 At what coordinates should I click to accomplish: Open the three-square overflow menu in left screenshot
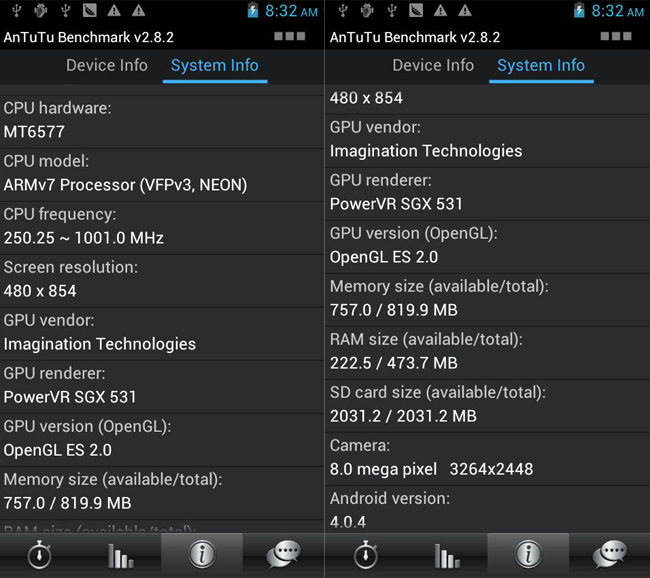point(289,36)
